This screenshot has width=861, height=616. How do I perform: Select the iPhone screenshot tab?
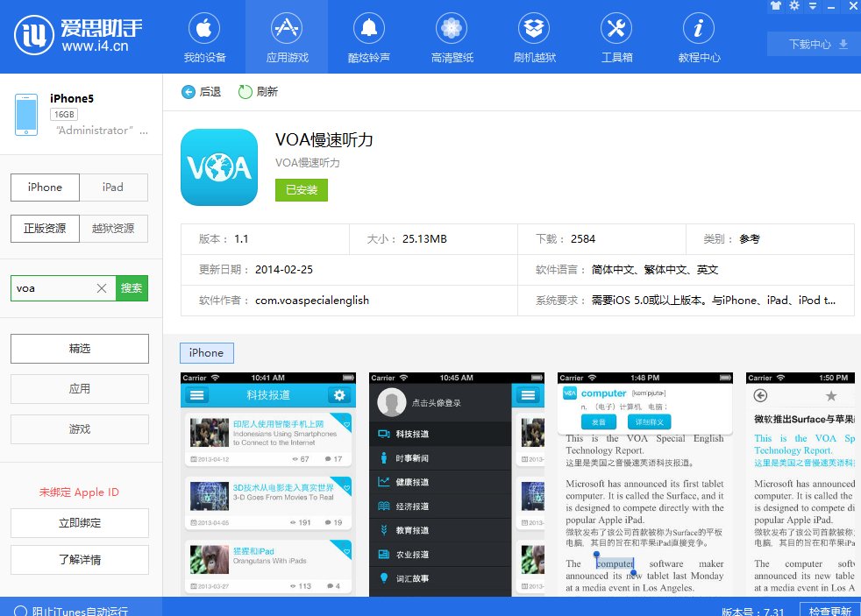[x=206, y=352]
